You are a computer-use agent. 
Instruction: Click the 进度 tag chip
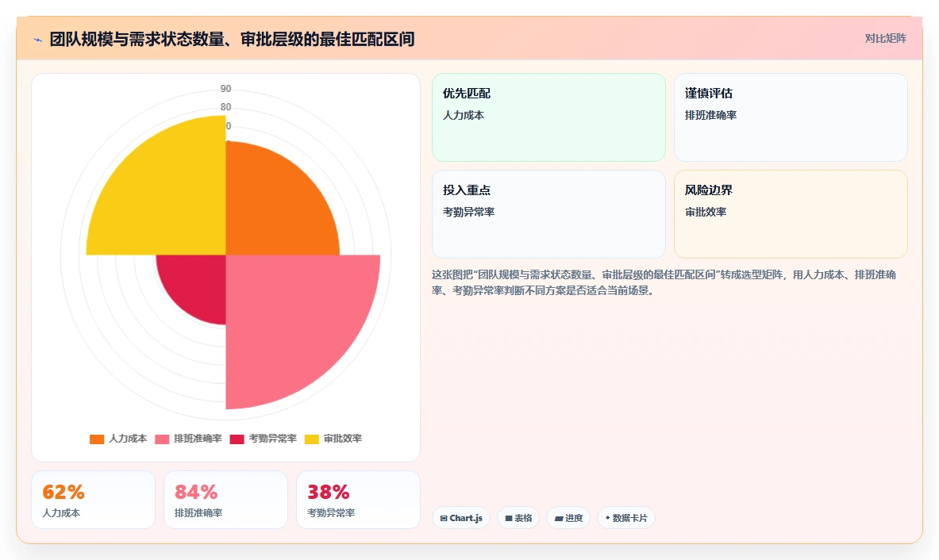[568, 518]
